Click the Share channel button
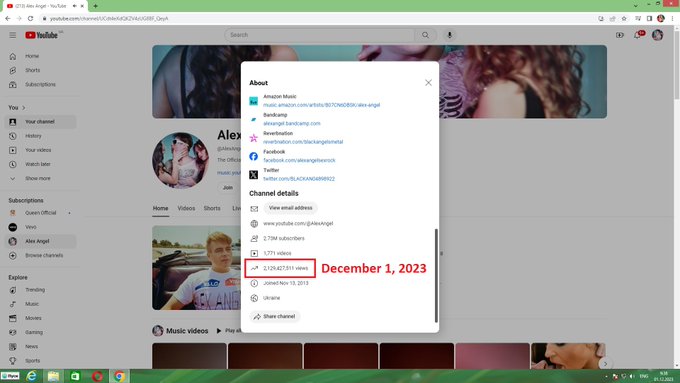The height and width of the screenshot is (383, 680). pos(275,317)
